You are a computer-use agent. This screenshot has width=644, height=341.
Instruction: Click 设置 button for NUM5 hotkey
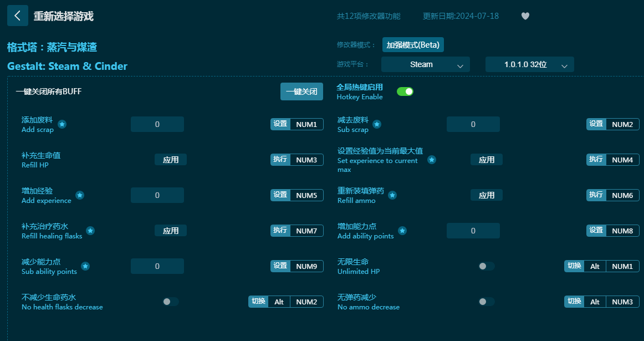[x=280, y=195]
